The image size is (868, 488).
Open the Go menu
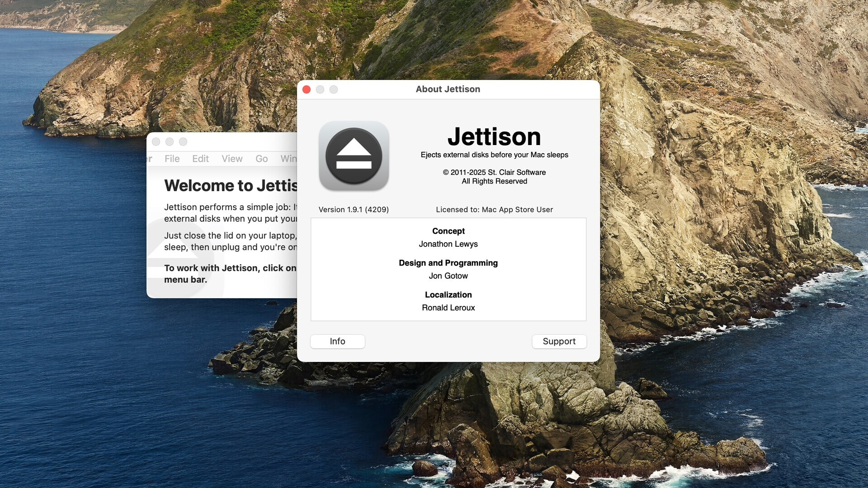(261, 159)
